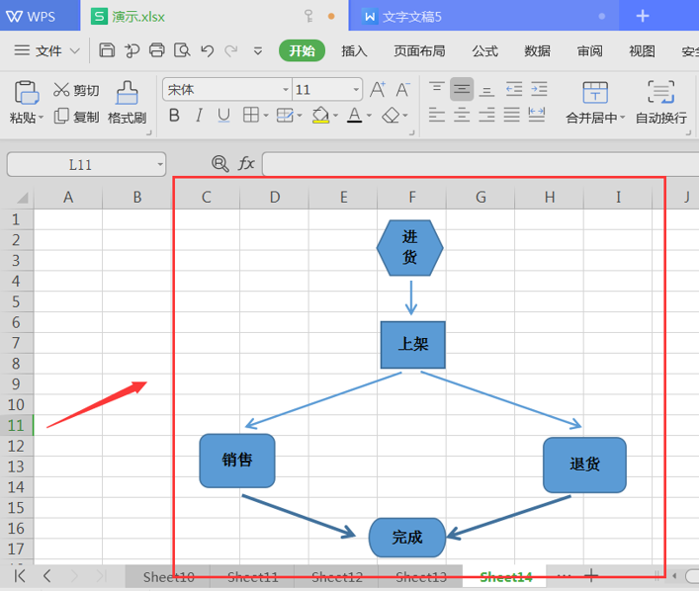Screen dimensions: 700x591
Task: Click the Cut scissors button
Action: click(x=76, y=90)
